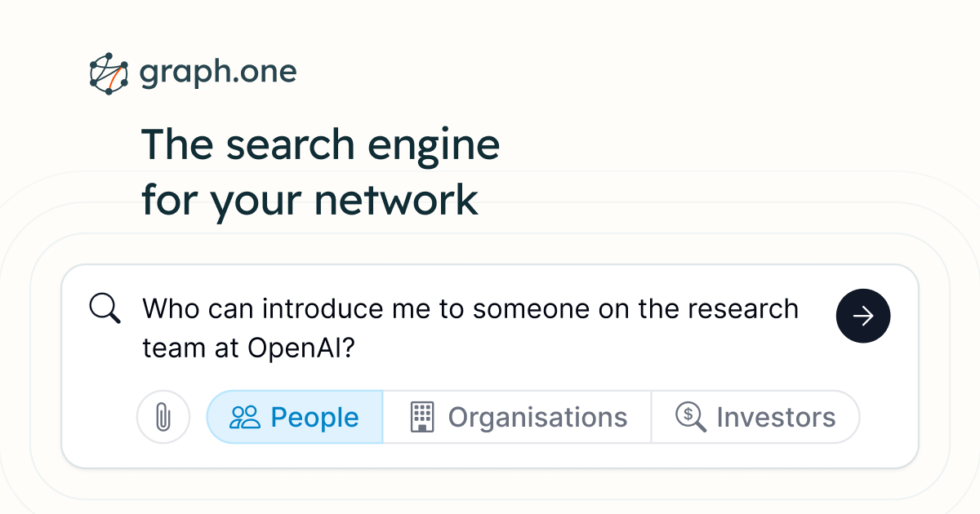This screenshot has height=514, width=980.
Task: Submit the query with the arrow button
Action: [863, 316]
